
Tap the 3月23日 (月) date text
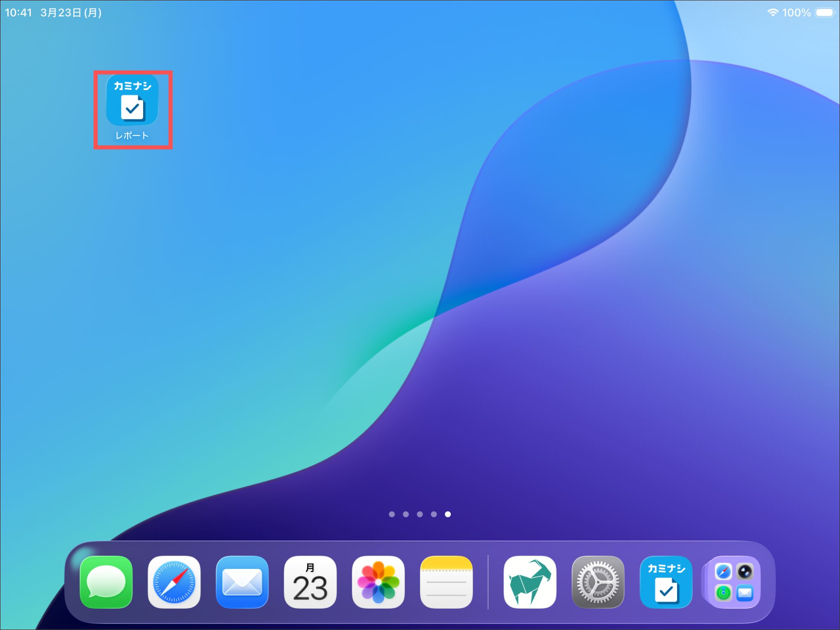tap(71, 13)
